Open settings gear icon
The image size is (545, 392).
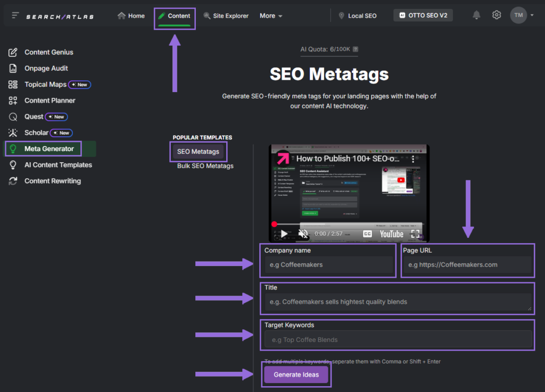click(x=497, y=15)
